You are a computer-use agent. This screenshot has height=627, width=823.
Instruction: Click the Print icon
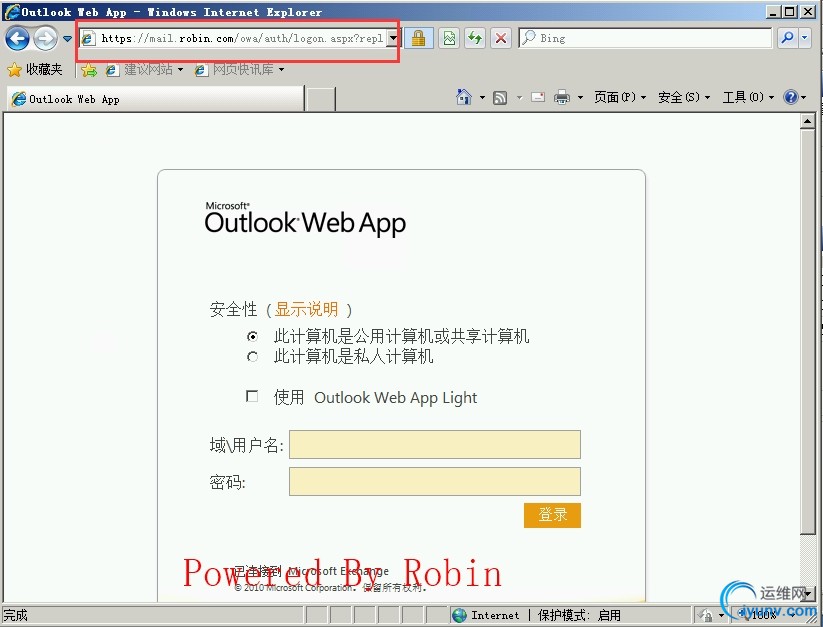tap(562, 97)
